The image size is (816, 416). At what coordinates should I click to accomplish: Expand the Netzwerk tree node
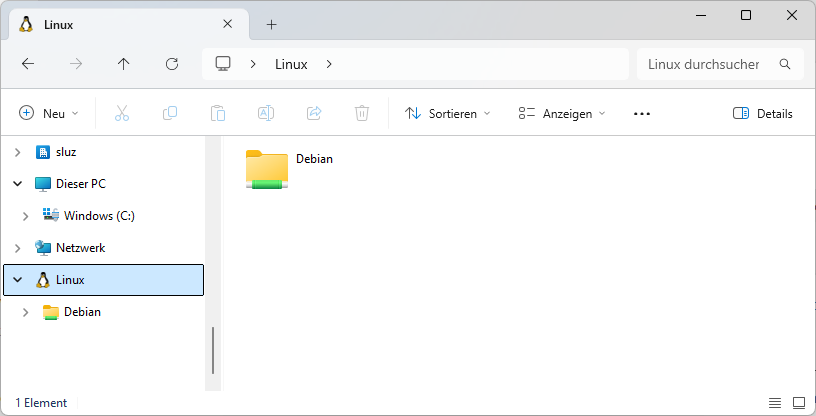click(x=18, y=248)
